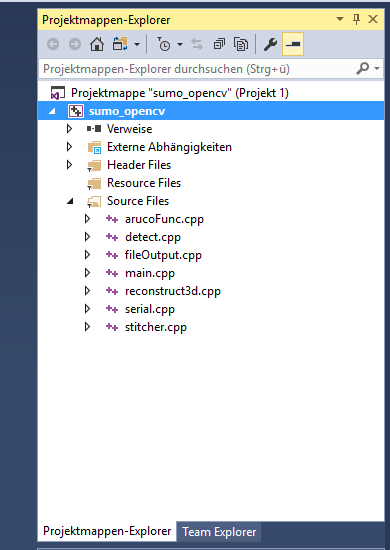Click the pending changes filter clock icon

point(163,44)
